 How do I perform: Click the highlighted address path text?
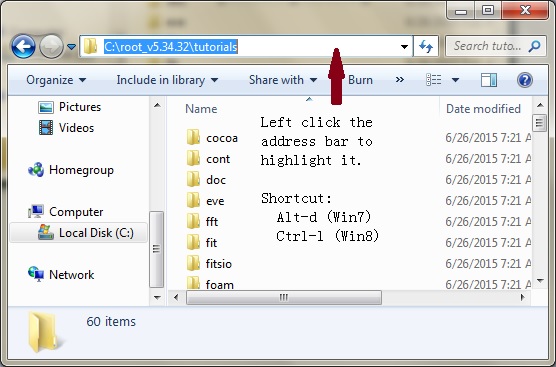pyautogui.click(x=171, y=46)
